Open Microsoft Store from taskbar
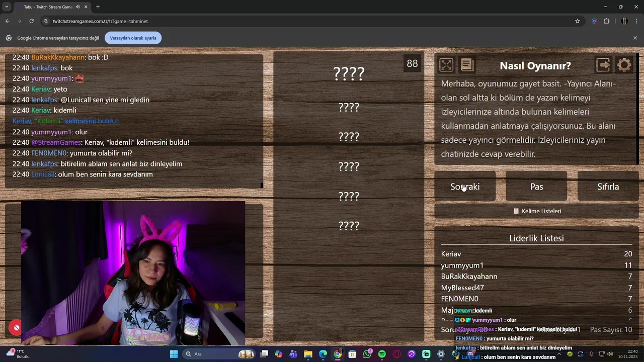Viewport: 644px width, 362px height. pyautogui.click(x=352, y=354)
